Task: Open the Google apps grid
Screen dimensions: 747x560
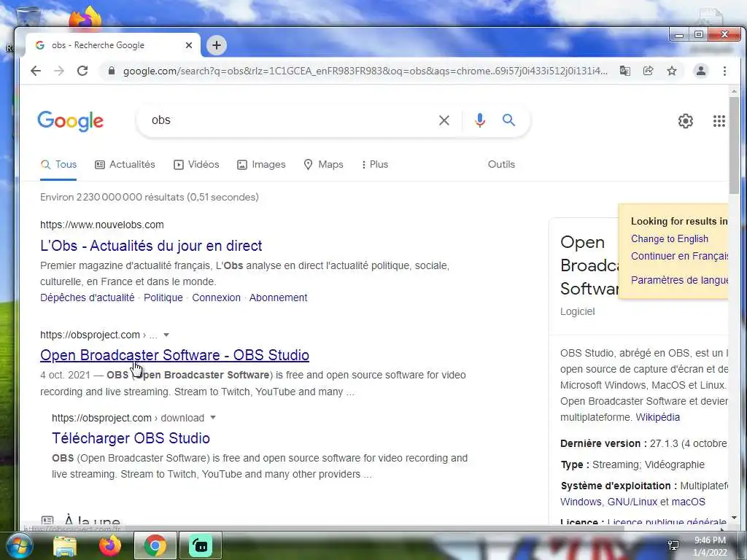Action: click(x=719, y=121)
